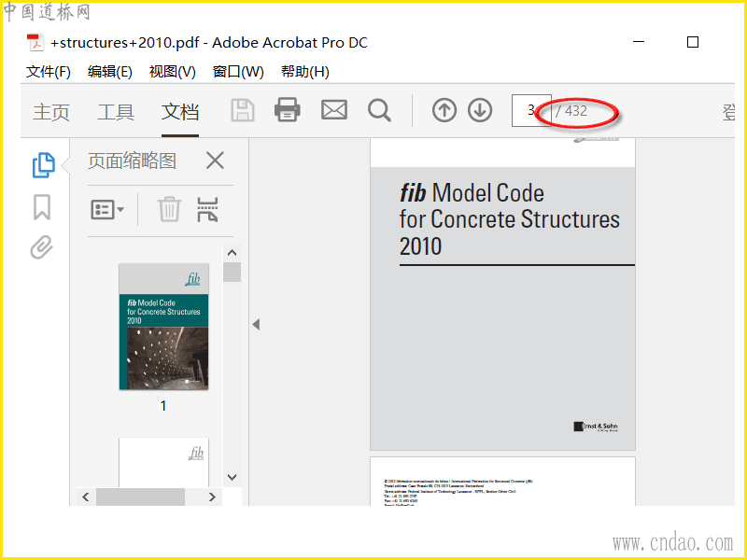
Task: Click horizontal scrollbar right arrow
Action: coord(213,497)
